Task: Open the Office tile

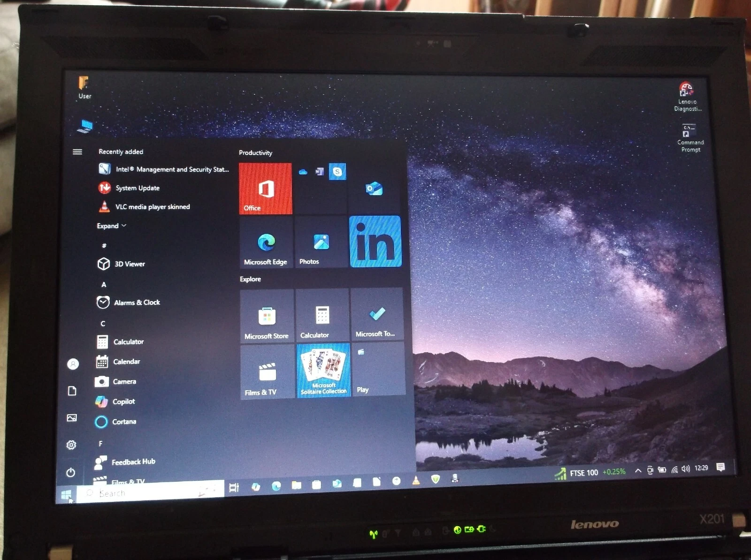Action: point(265,189)
